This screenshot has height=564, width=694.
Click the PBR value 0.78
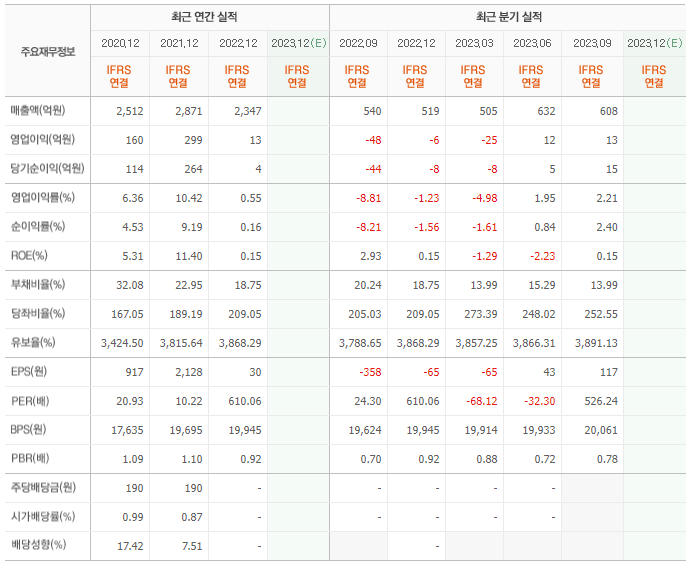(607, 459)
